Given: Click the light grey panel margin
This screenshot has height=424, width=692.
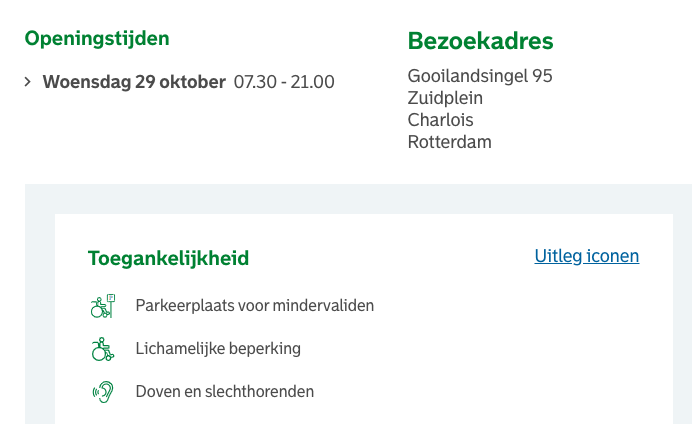Looking at the screenshot, I should [40, 300].
